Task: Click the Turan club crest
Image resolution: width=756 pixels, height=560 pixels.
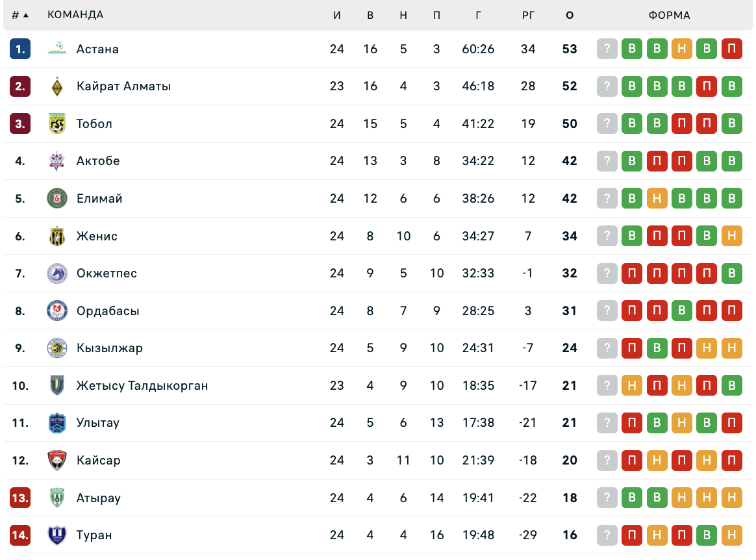Action: pyautogui.click(x=57, y=535)
